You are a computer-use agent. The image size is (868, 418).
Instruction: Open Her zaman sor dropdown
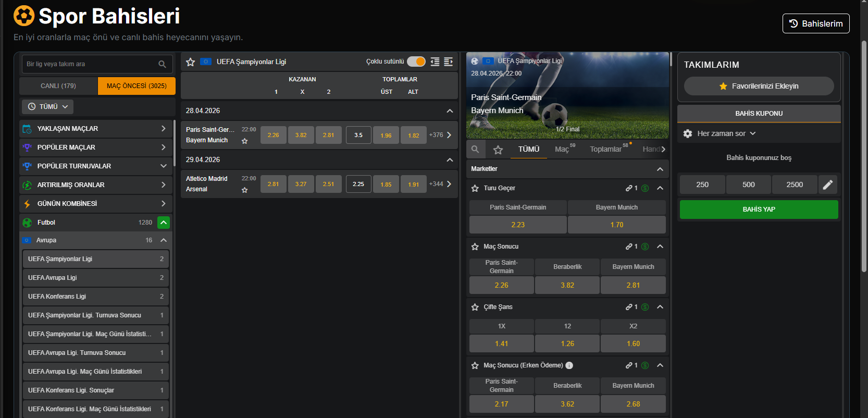point(726,133)
